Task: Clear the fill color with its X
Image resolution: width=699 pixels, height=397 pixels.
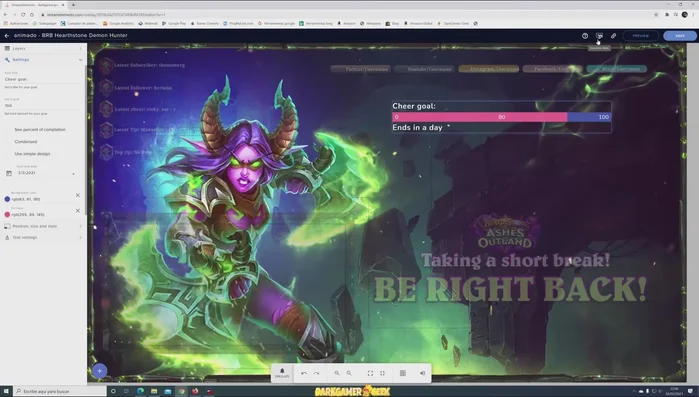Action: 78,210
